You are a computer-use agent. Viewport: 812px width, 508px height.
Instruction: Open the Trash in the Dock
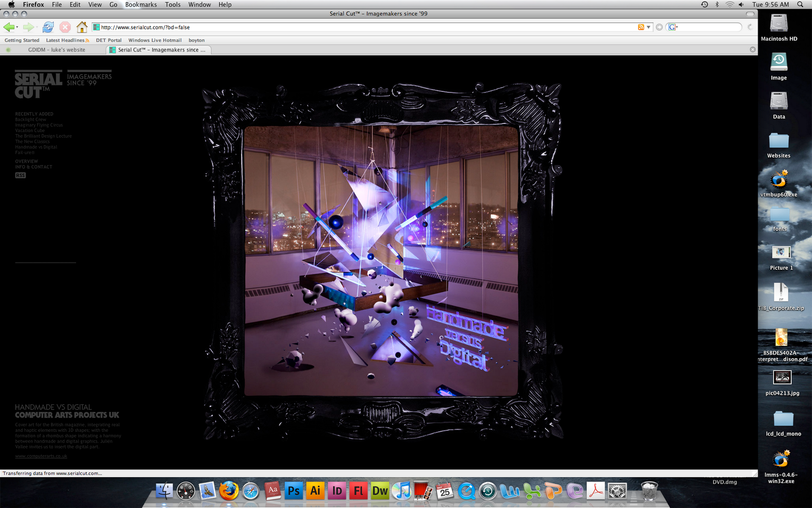(x=649, y=491)
